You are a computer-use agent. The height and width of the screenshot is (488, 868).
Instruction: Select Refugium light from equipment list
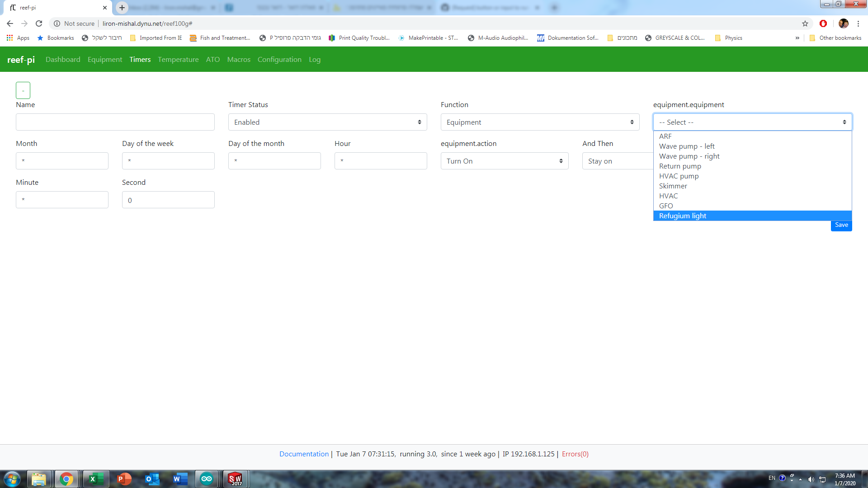[x=683, y=216]
